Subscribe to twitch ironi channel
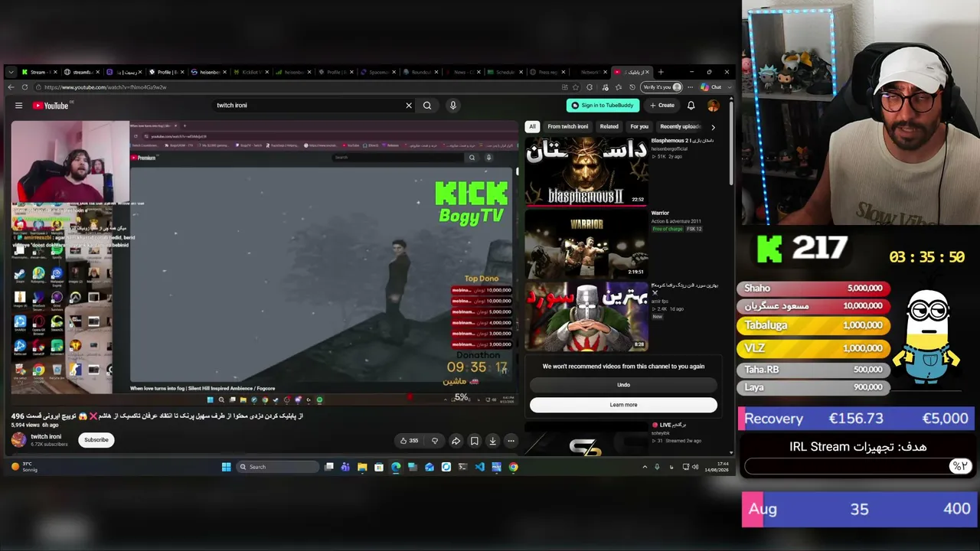Screen dimensions: 980x551 click(96, 440)
